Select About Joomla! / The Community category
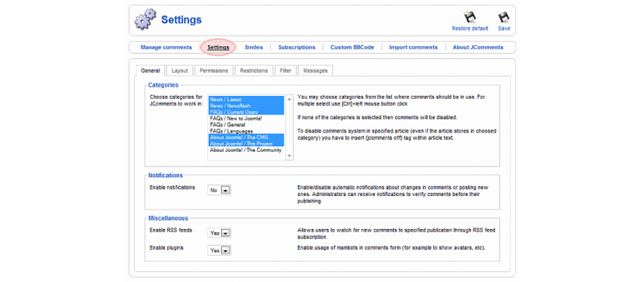 pyautogui.click(x=246, y=150)
